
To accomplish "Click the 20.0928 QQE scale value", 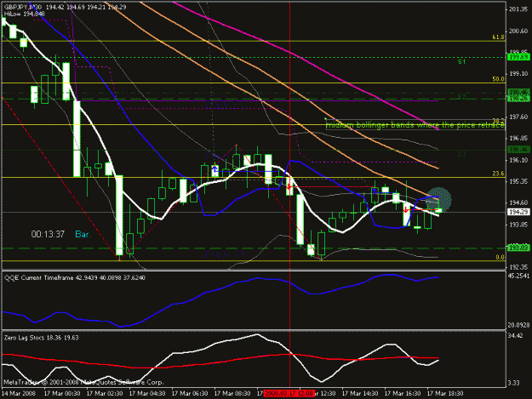I will 518,325.
